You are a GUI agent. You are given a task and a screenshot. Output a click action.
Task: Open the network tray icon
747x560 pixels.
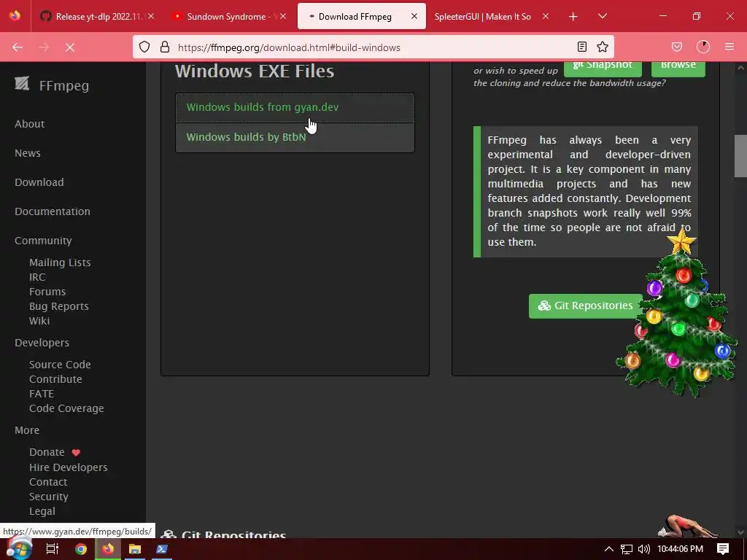coord(627,549)
